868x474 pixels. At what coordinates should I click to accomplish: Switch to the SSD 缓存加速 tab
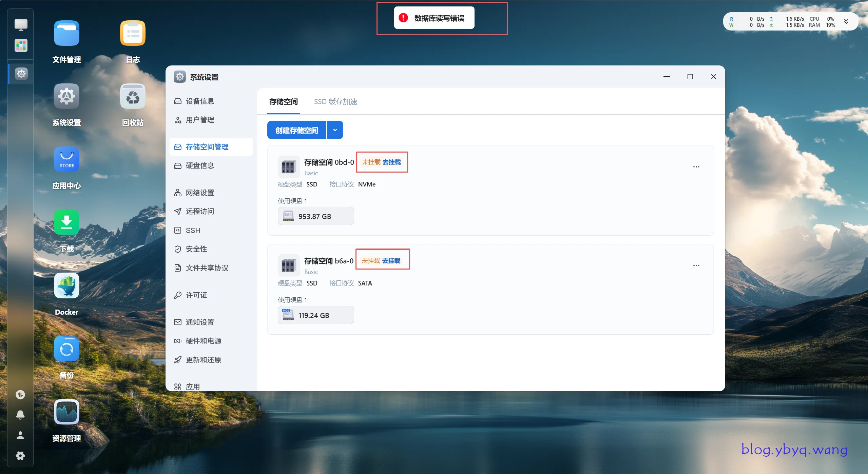335,102
